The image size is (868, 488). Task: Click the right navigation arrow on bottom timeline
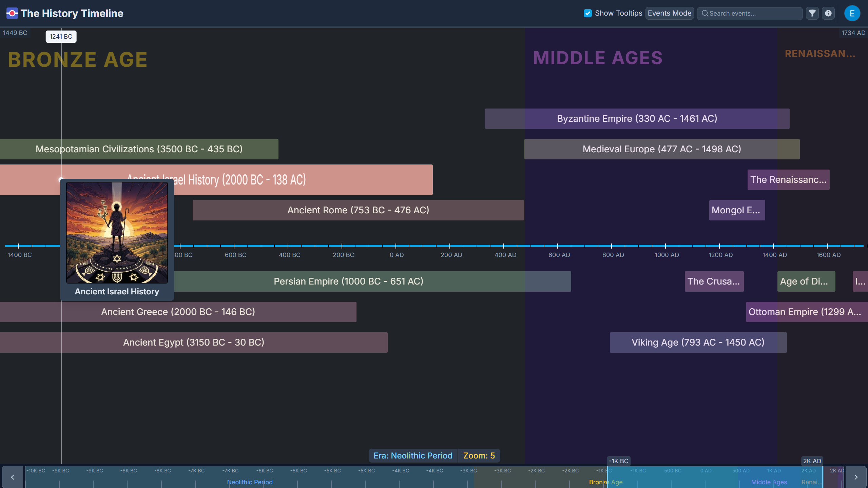tap(855, 476)
